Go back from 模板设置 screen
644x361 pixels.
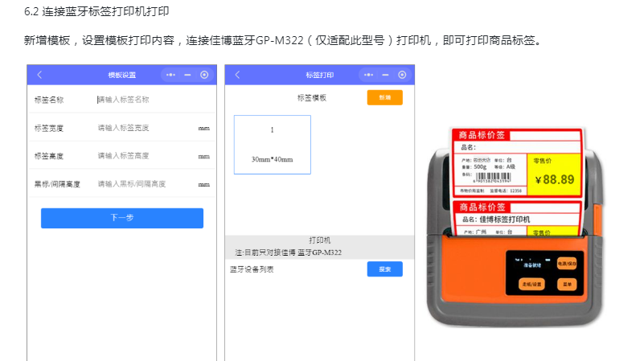[39, 75]
